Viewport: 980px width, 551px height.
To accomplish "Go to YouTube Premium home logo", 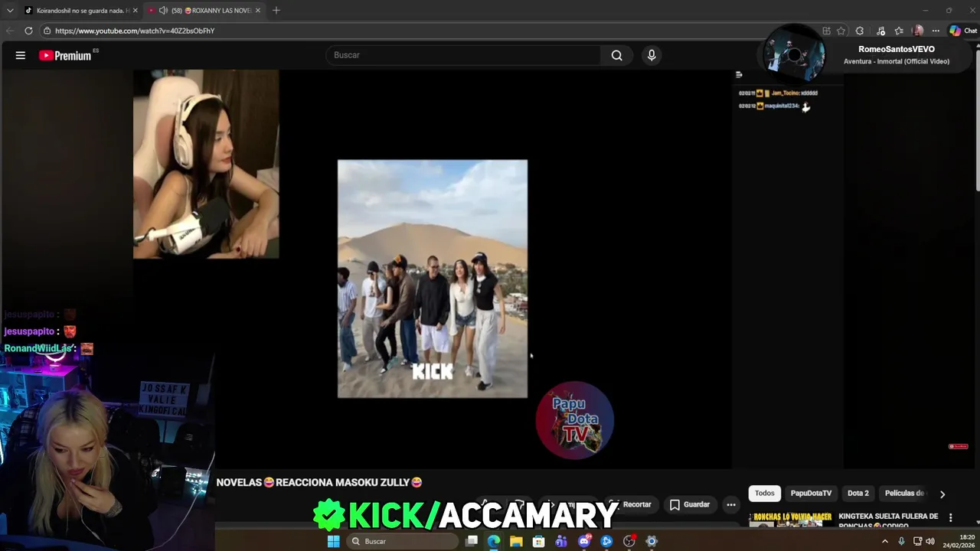I will coord(65,55).
